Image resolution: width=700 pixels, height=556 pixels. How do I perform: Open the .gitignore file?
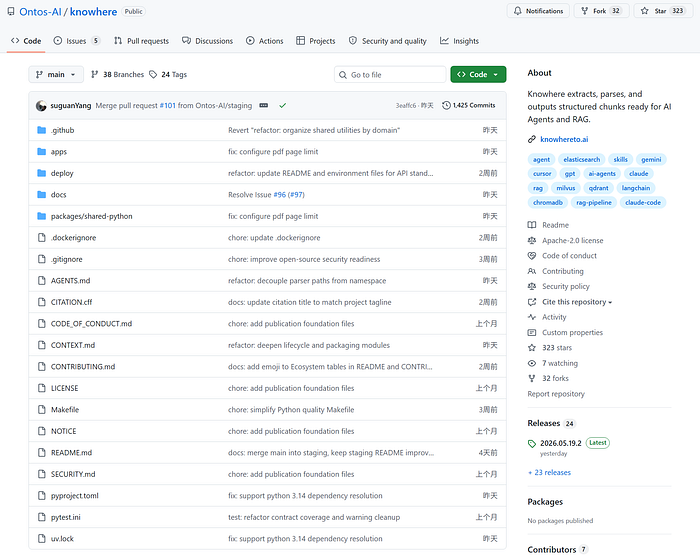click(67, 259)
